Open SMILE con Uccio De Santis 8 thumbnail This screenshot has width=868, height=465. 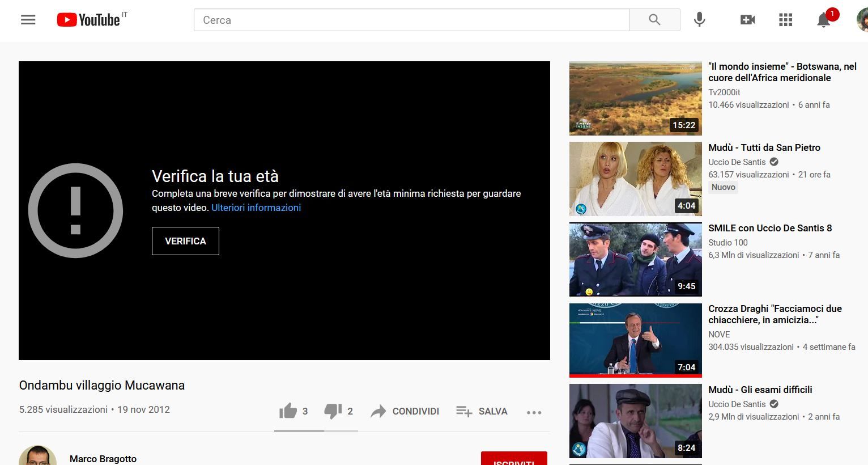point(635,260)
